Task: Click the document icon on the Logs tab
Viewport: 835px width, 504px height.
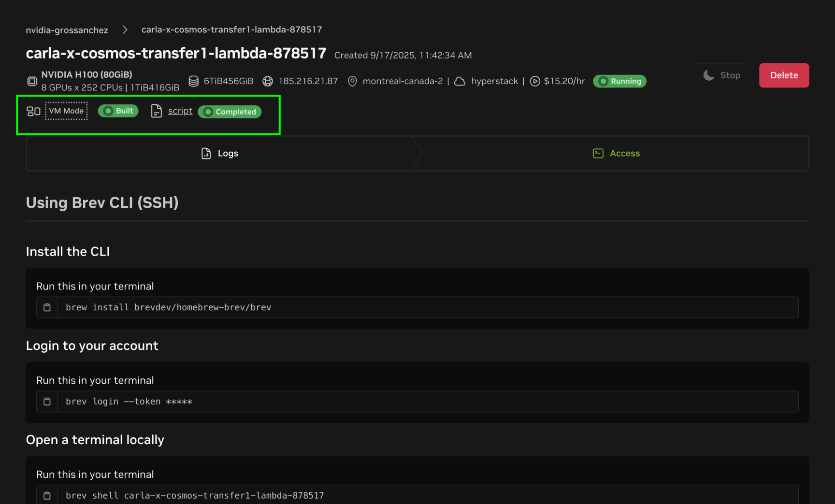Action: [x=205, y=153]
